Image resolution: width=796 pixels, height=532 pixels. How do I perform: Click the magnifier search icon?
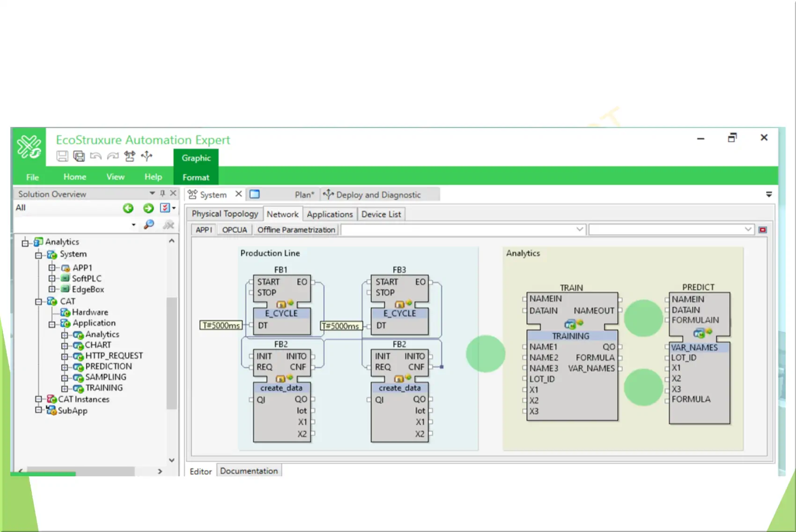pyautogui.click(x=149, y=225)
